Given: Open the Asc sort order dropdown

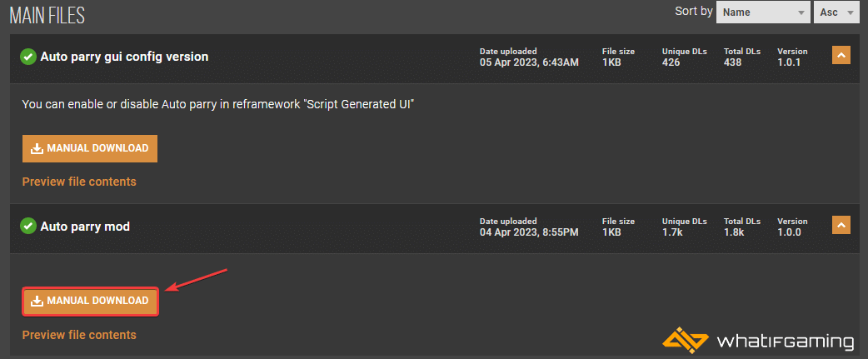Looking at the screenshot, I should tap(836, 12).
